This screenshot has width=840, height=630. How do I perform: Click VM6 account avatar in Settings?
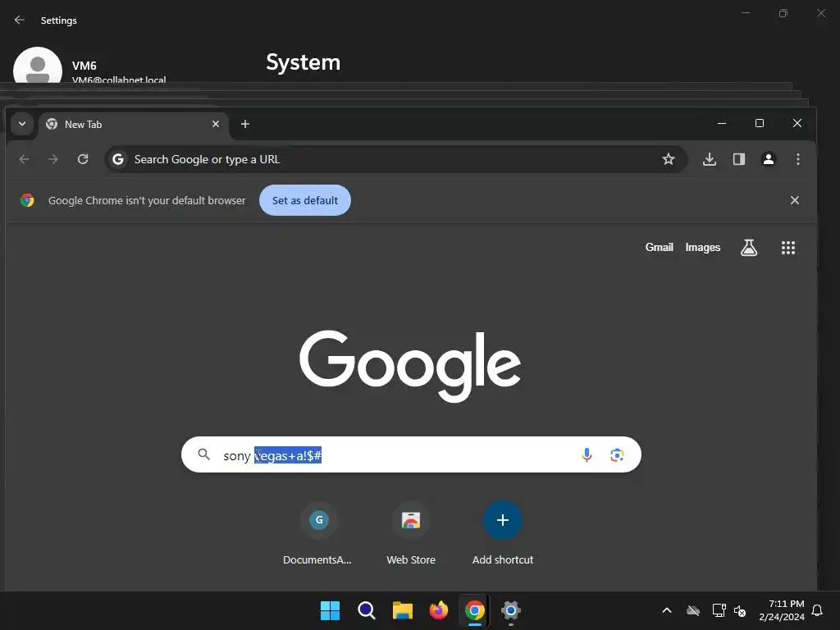point(38,66)
